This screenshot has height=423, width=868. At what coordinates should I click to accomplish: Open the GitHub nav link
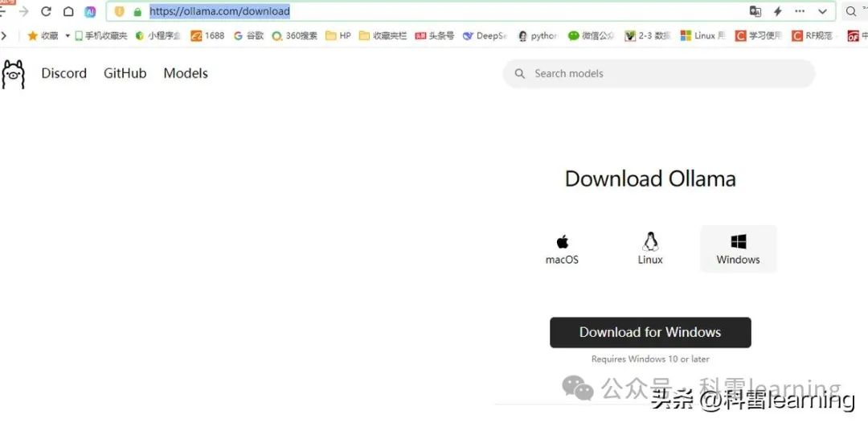(x=125, y=73)
